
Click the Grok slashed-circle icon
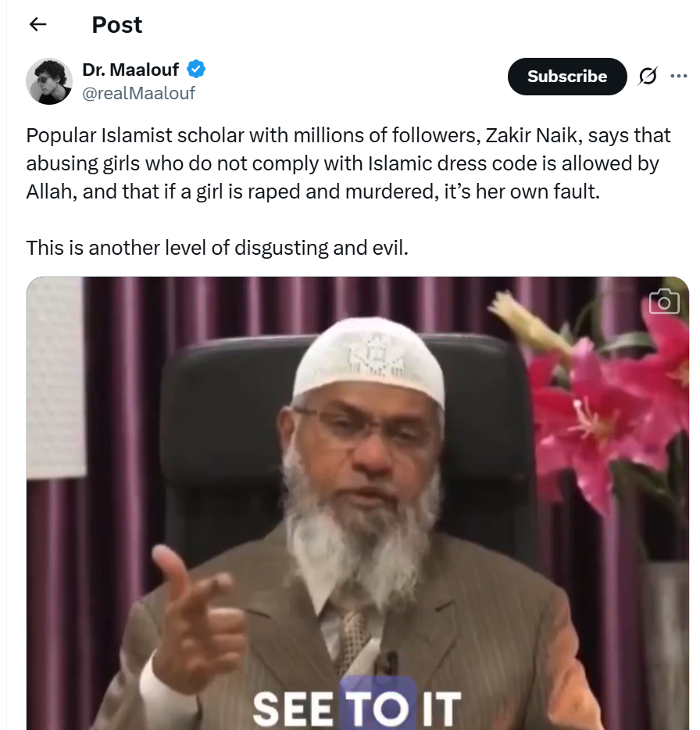coord(648,77)
